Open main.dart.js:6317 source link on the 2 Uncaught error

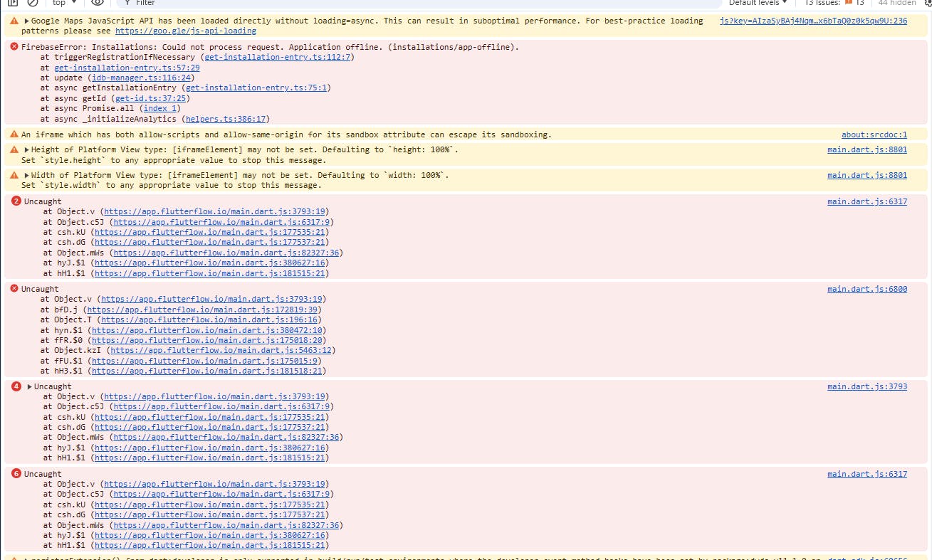(867, 201)
